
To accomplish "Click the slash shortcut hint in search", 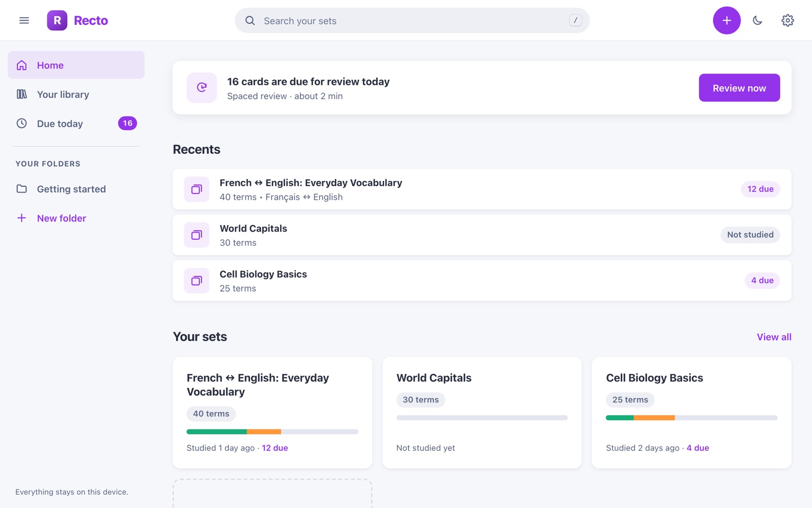I will point(575,20).
